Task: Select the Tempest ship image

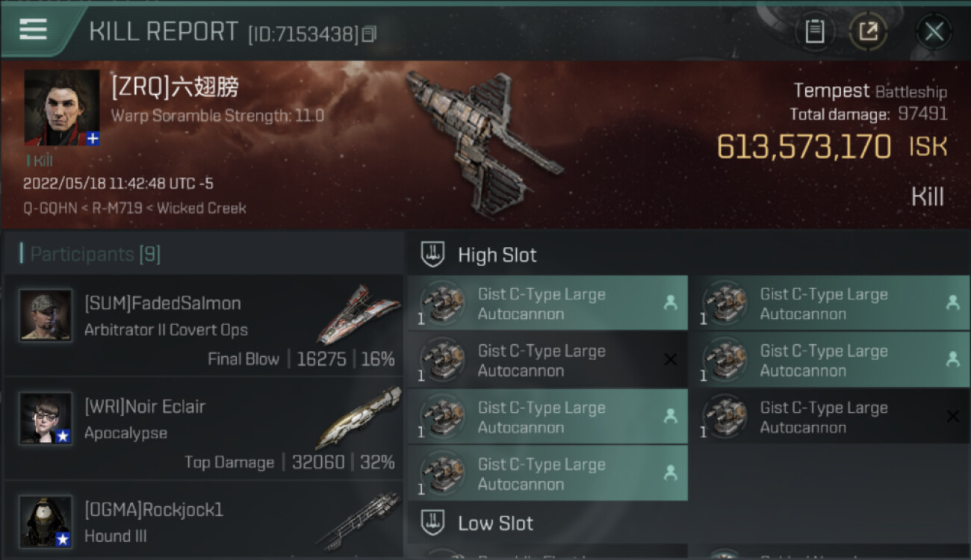Action: [484, 142]
